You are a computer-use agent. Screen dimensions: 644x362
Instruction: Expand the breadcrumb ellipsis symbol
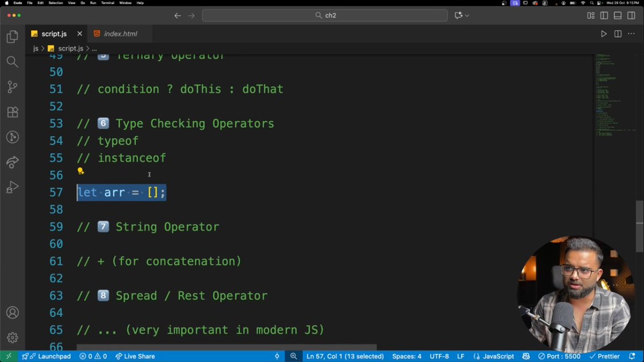(94, 48)
